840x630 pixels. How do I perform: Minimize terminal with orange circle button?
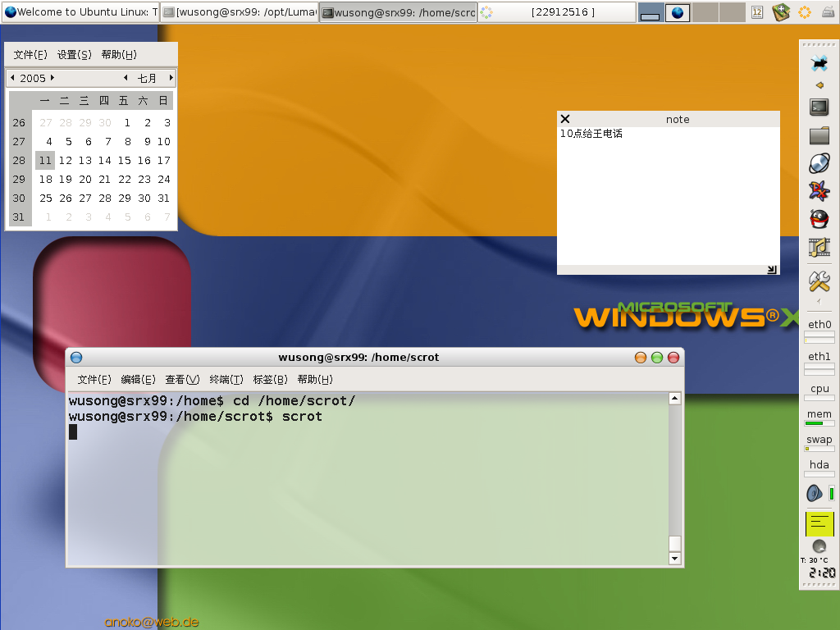[640, 358]
